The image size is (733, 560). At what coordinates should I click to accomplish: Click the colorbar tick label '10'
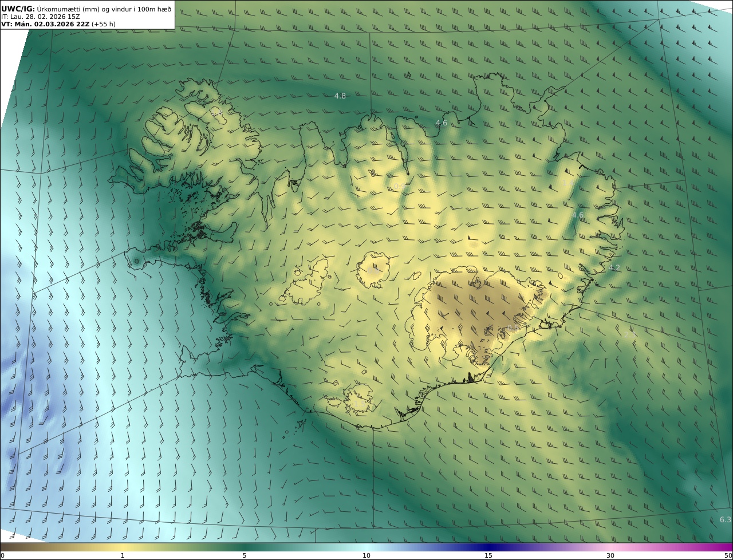point(366,555)
